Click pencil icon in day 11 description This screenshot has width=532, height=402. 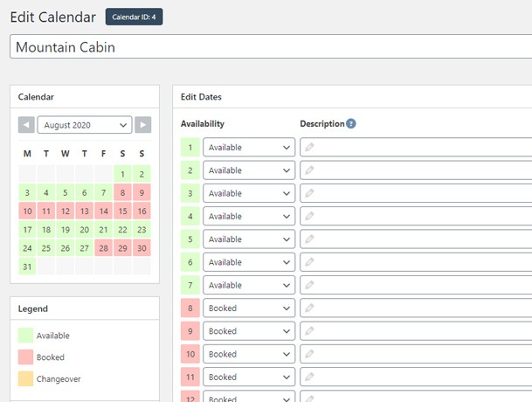pos(309,377)
